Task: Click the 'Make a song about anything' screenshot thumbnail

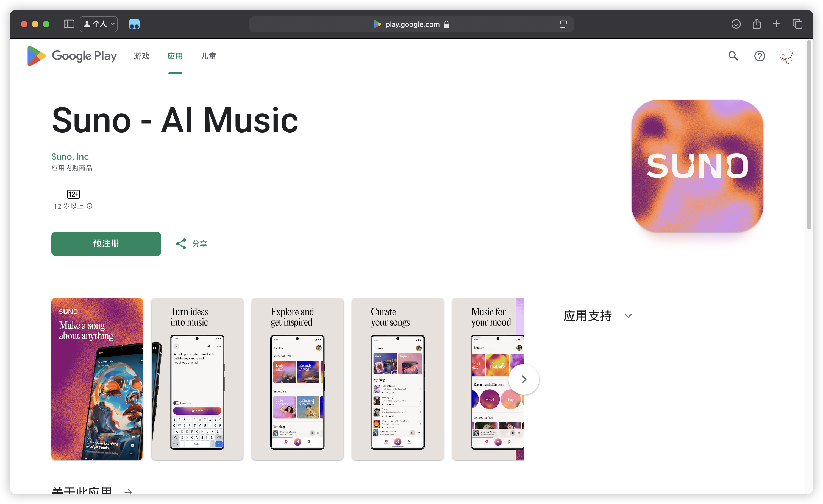Action: [96, 379]
